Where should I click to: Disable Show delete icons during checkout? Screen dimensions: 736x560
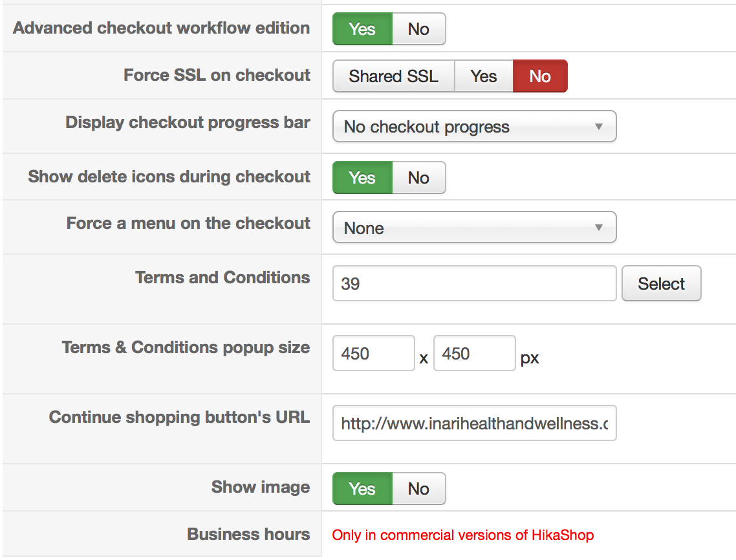point(418,178)
